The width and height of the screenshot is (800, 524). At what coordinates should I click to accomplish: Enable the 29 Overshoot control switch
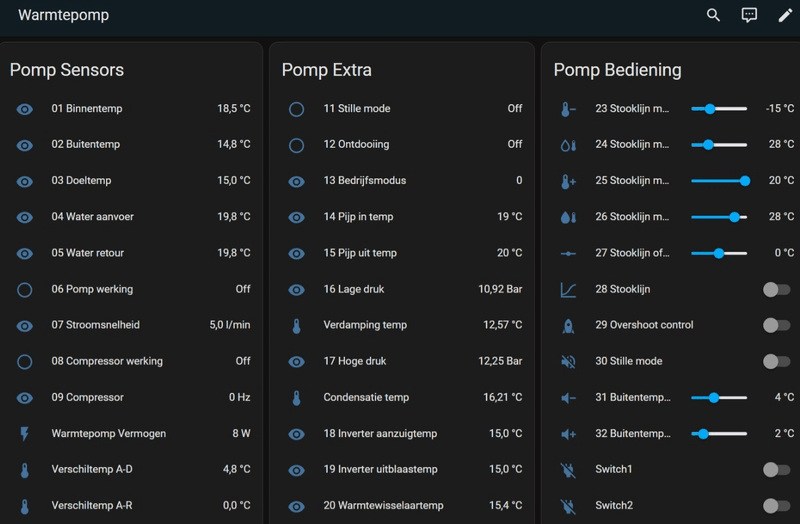[x=776, y=326]
